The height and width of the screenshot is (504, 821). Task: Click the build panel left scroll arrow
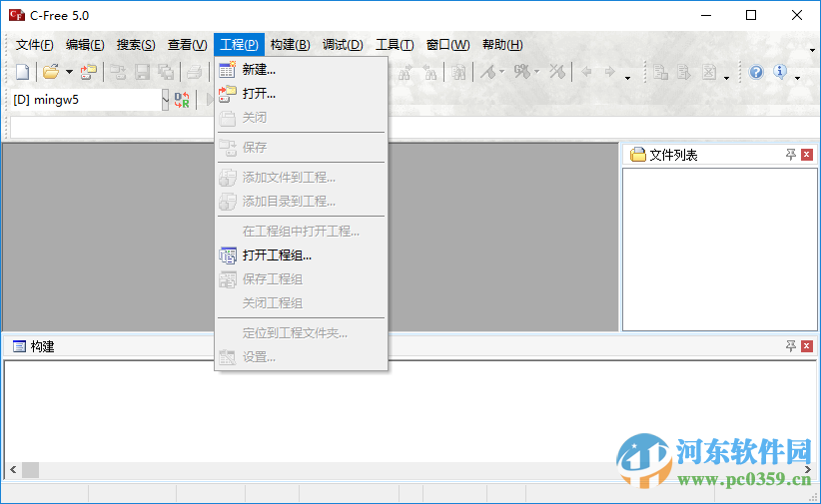point(13,469)
